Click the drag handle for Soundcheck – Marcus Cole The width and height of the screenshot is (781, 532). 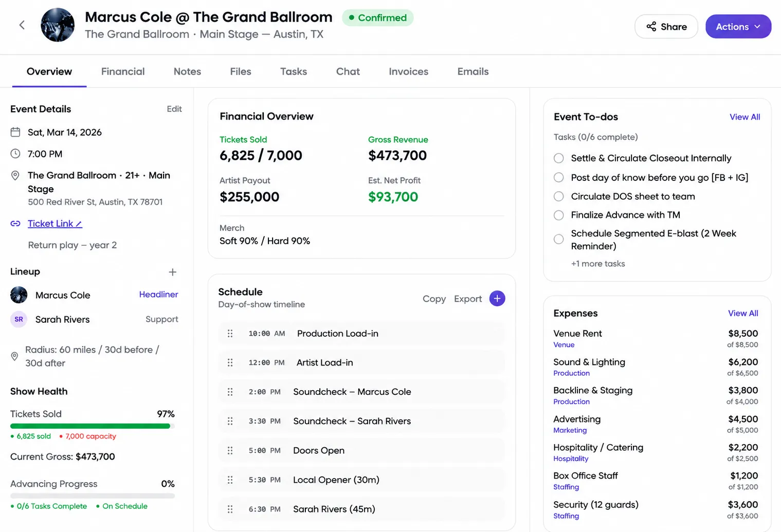pos(230,392)
